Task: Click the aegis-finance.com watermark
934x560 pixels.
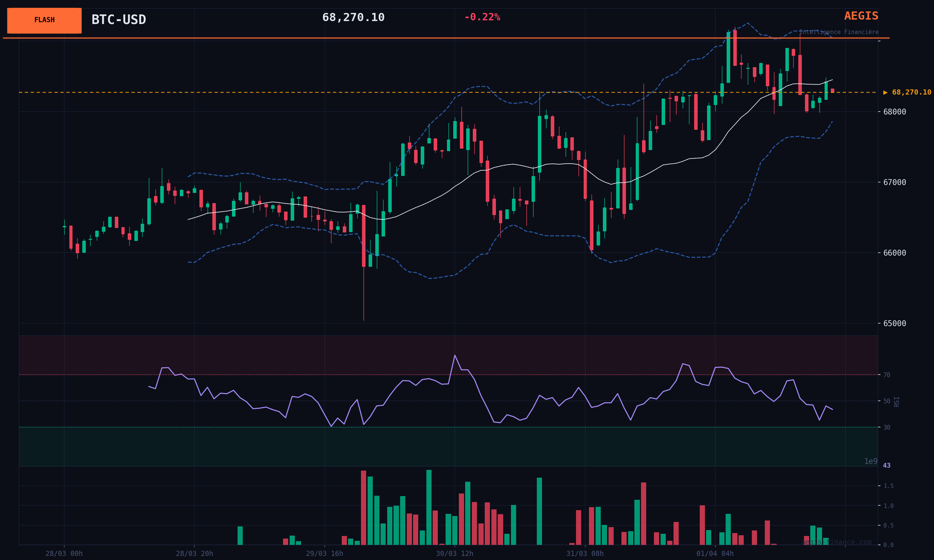Action: pos(836,542)
